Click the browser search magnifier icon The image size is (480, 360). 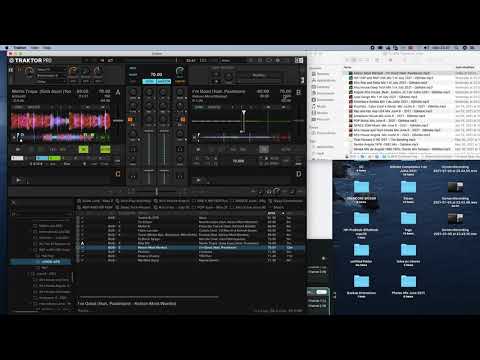coord(14,202)
